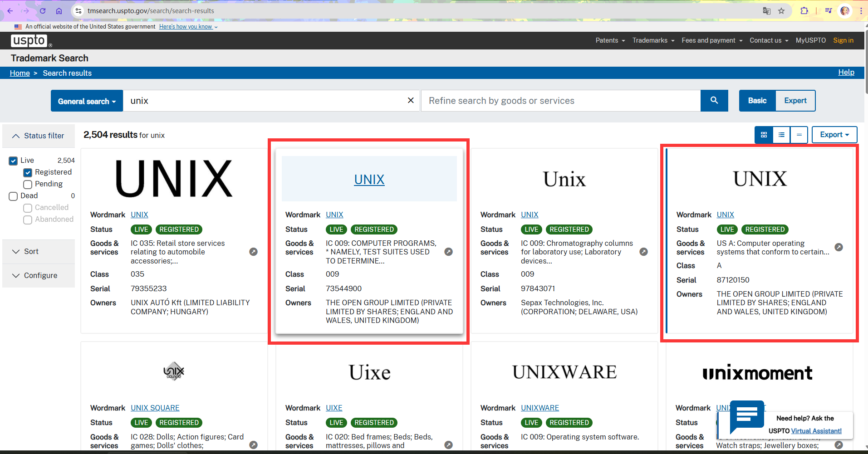
Task: Click the media control icon in browser toolbar
Action: tap(829, 11)
